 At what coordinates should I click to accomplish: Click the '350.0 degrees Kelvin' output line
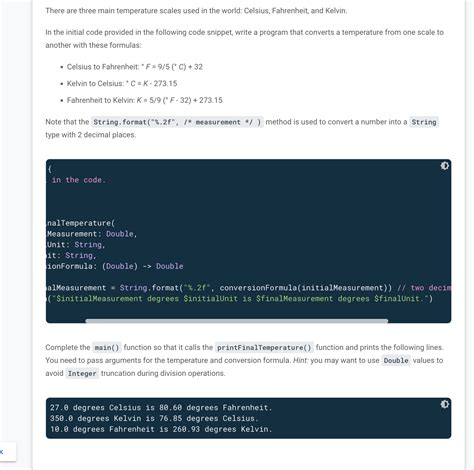coord(154,418)
